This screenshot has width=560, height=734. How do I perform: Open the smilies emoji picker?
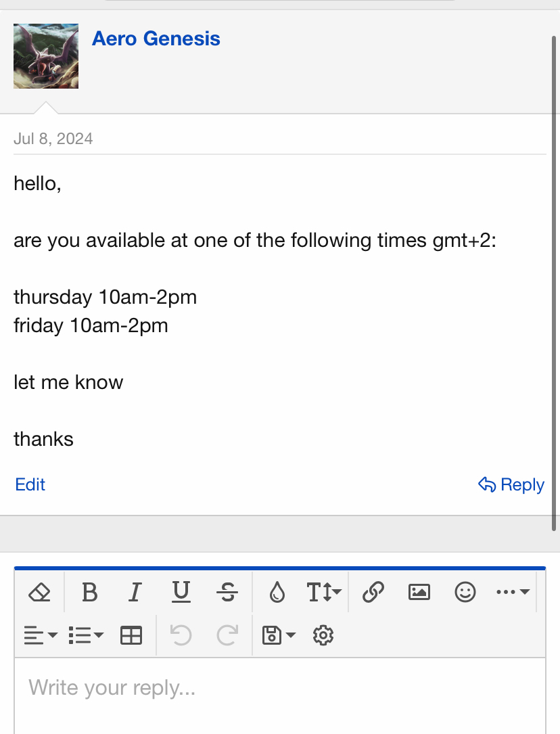coord(465,593)
